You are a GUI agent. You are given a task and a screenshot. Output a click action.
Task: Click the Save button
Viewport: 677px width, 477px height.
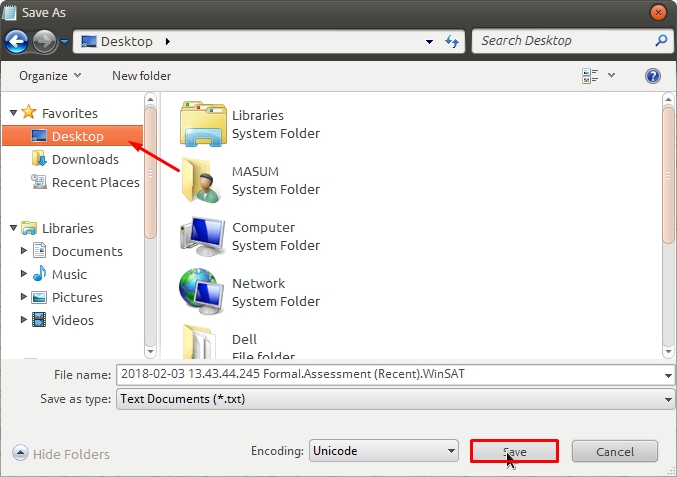pos(514,452)
